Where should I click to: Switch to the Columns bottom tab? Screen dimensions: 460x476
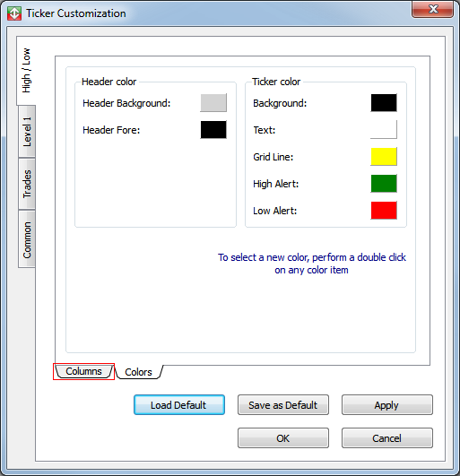[83, 371]
